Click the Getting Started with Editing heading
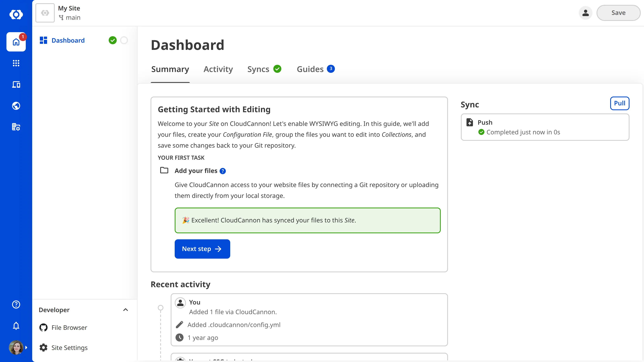Screen dimensions: 644x362 pyautogui.click(x=214, y=109)
